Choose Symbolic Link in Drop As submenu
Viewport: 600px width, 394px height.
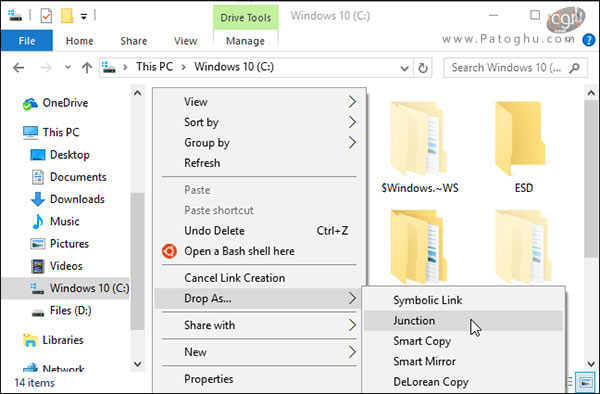(463, 300)
